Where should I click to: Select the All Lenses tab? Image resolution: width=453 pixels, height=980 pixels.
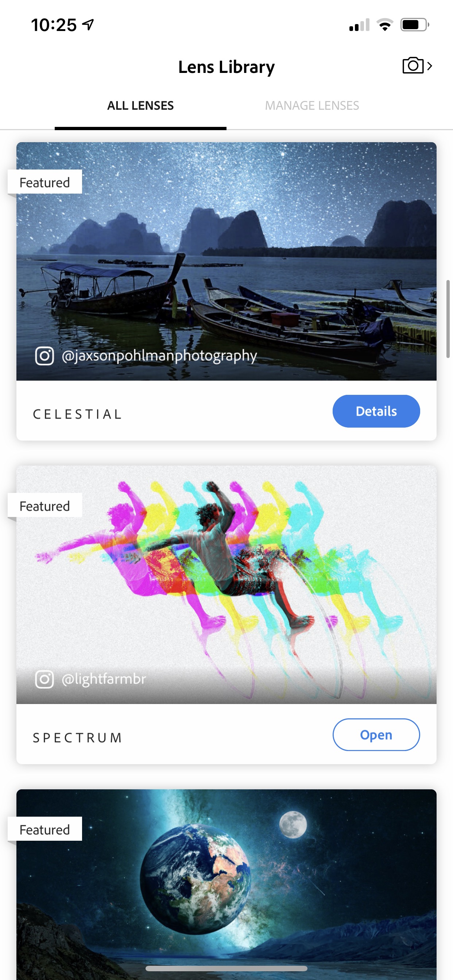pos(140,105)
